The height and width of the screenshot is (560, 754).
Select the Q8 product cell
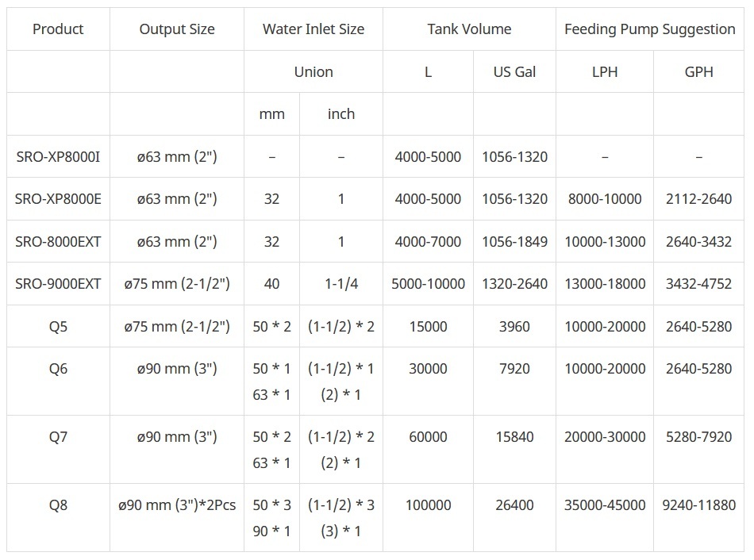[58, 504]
